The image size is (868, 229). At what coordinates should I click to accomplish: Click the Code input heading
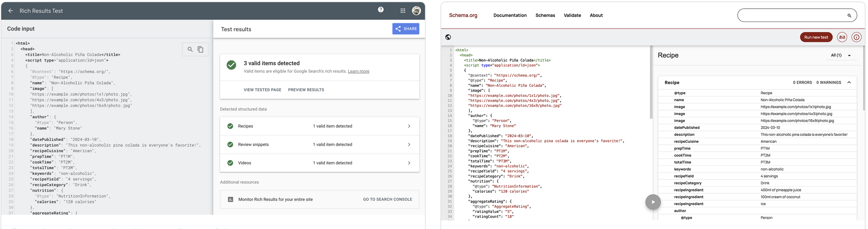[21, 29]
